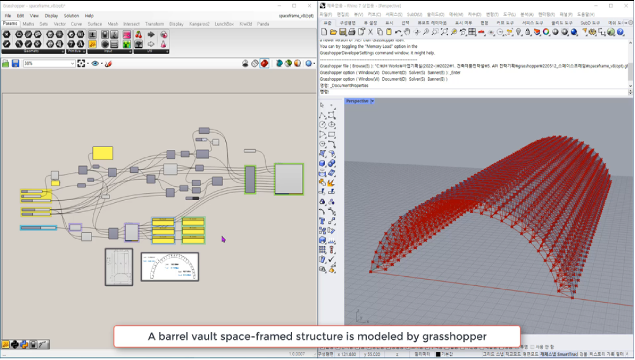Open Grasshopper Edit menu
Image resolution: width=635 pixels, height=360 pixels.
20,16
